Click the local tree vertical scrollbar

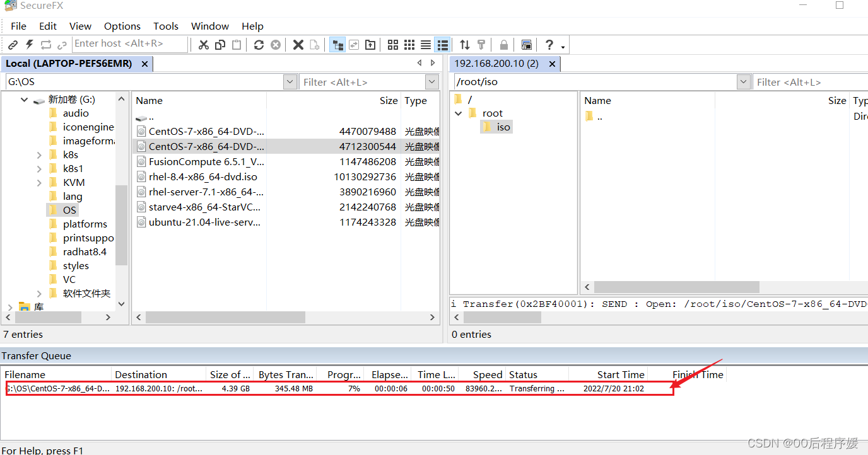(x=122, y=225)
